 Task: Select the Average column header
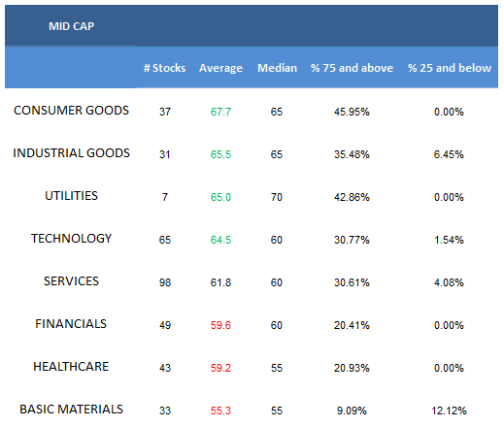[220, 68]
